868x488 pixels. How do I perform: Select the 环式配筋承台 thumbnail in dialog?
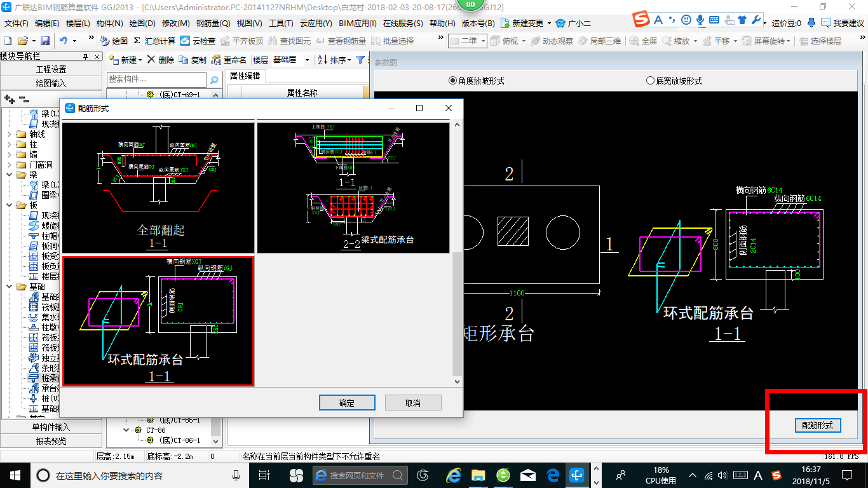pyautogui.click(x=159, y=321)
